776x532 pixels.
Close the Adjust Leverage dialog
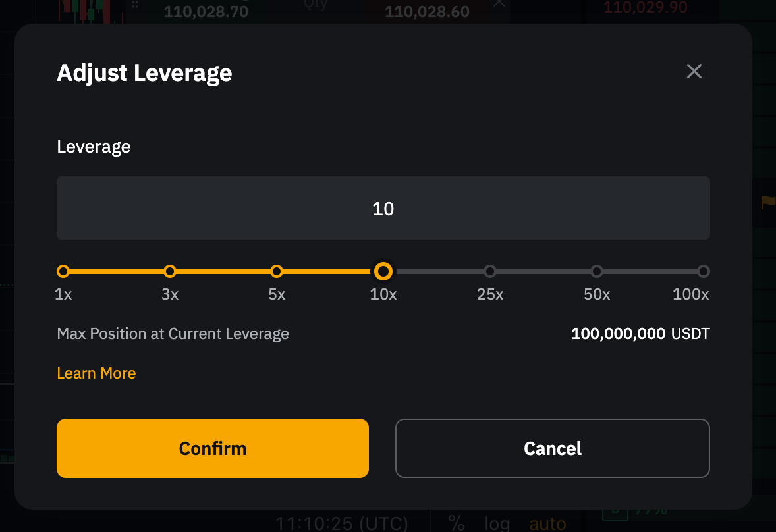694,71
